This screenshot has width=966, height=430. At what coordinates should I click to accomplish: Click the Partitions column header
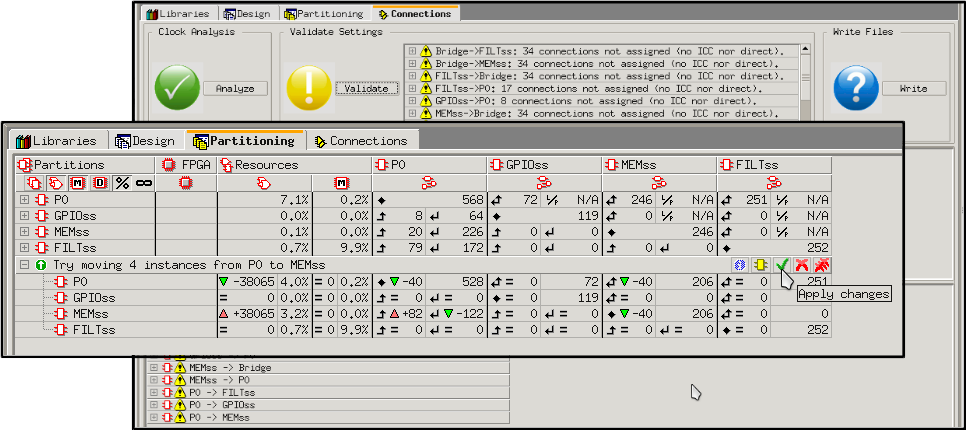tap(85, 165)
